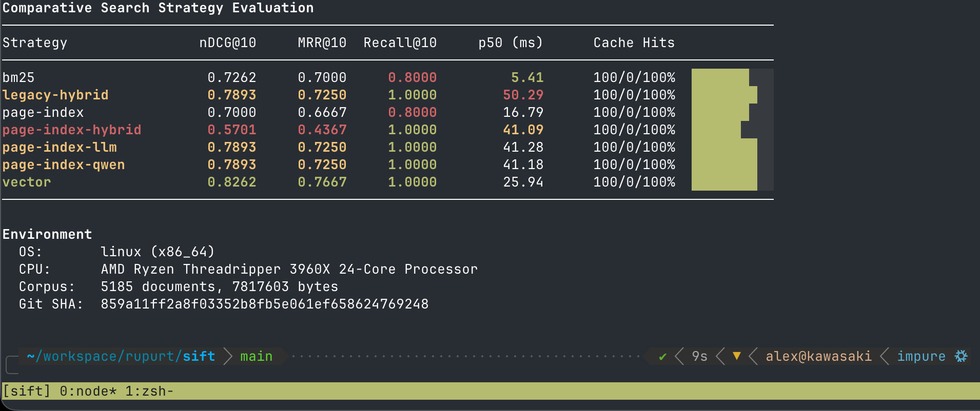Click the page-index-hybrid cache hits bar
Viewport: 980px width, 411px height.
716,130
